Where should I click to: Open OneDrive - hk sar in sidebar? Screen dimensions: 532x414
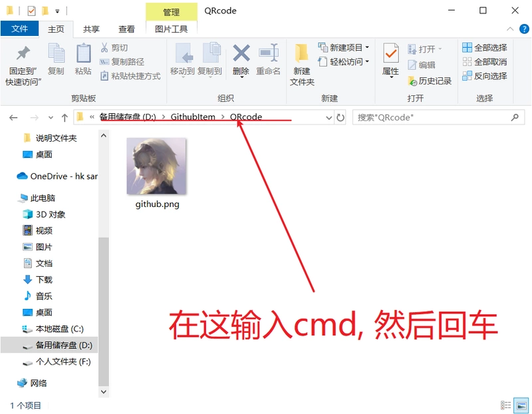57,176
